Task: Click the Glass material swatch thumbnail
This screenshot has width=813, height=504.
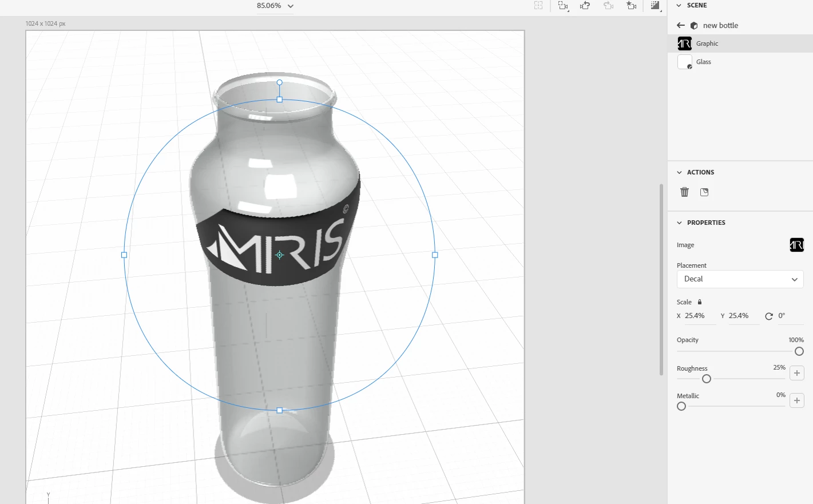Action: (x=685, y=62)
